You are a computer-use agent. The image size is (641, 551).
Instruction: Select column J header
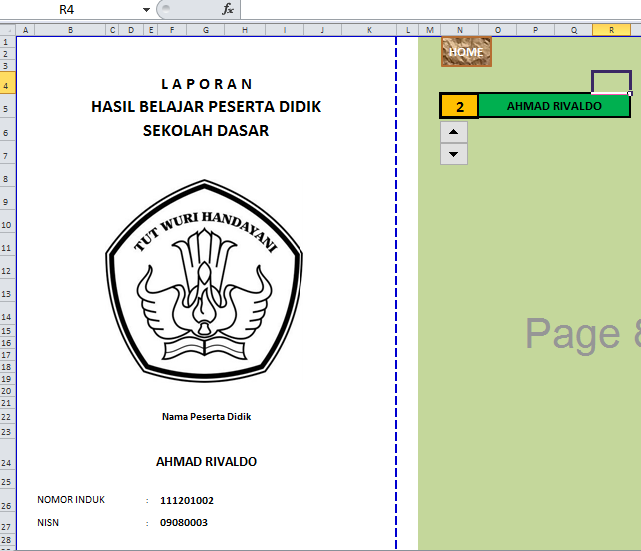pyautogui.click(x=322, y=30)
